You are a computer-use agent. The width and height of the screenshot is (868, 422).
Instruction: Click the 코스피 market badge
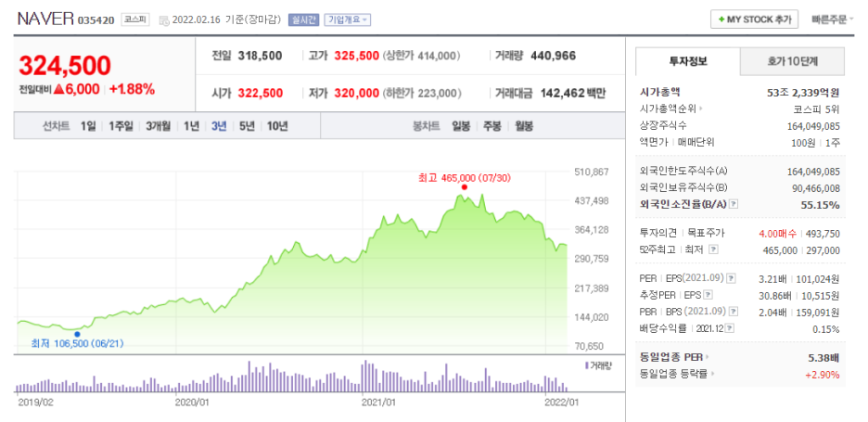pos(135,19)
